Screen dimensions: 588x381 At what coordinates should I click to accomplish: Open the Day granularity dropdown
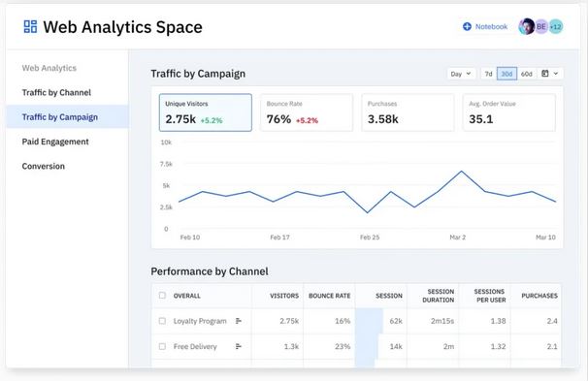tap(461, 74)
